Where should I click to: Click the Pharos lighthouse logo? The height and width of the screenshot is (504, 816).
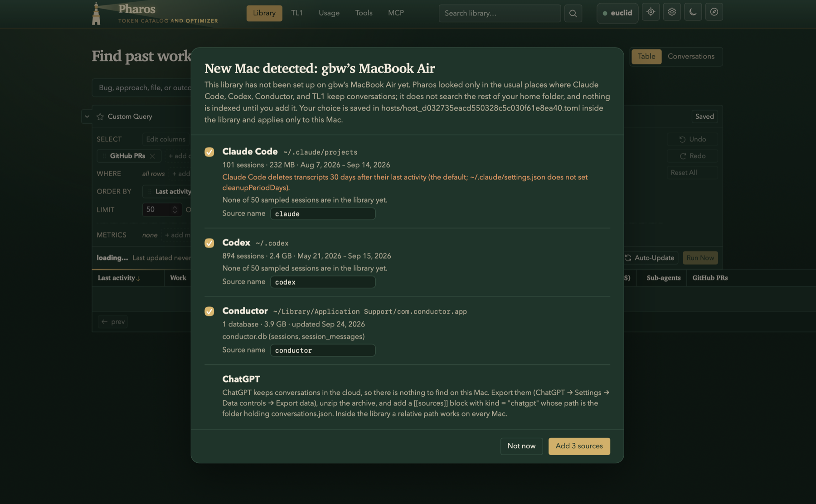[96, 14]
